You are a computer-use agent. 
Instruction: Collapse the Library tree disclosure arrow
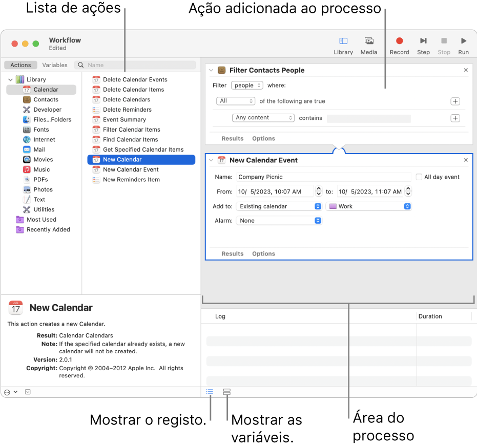[10, 80]
